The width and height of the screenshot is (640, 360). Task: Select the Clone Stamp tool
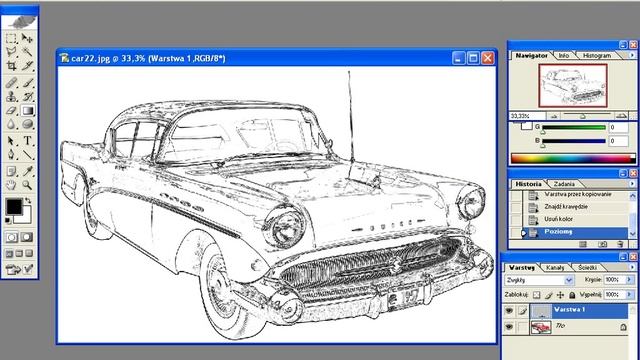(11, 97)
